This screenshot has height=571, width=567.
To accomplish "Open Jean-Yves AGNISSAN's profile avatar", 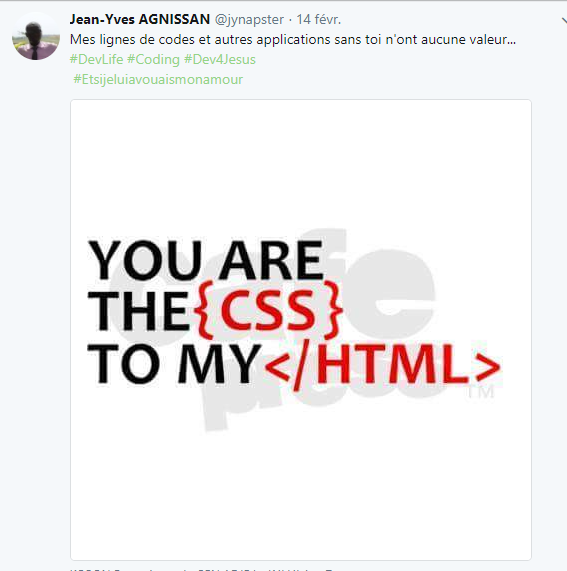I will pyautogui.click(x=36, y=36).
